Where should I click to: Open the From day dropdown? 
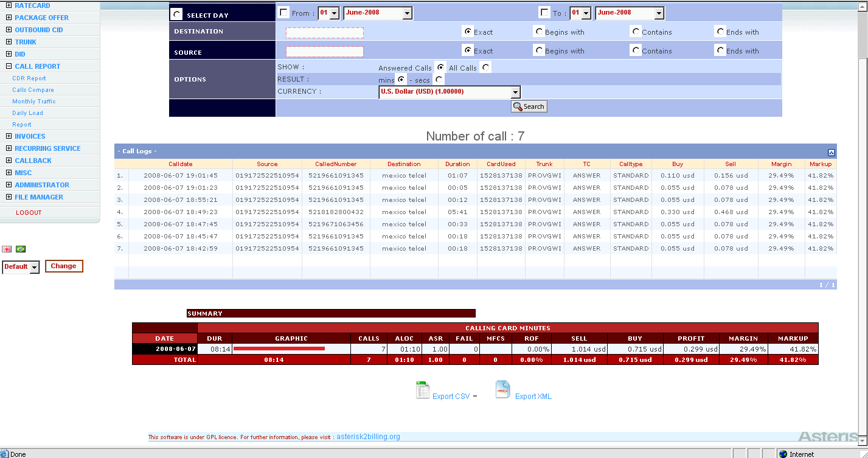(328, 13)
